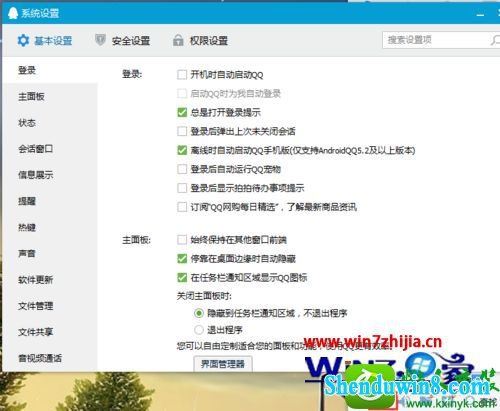The image size is (500, 411).
Task: Minimize the 系统设置 window
Action: pos(480,15)
